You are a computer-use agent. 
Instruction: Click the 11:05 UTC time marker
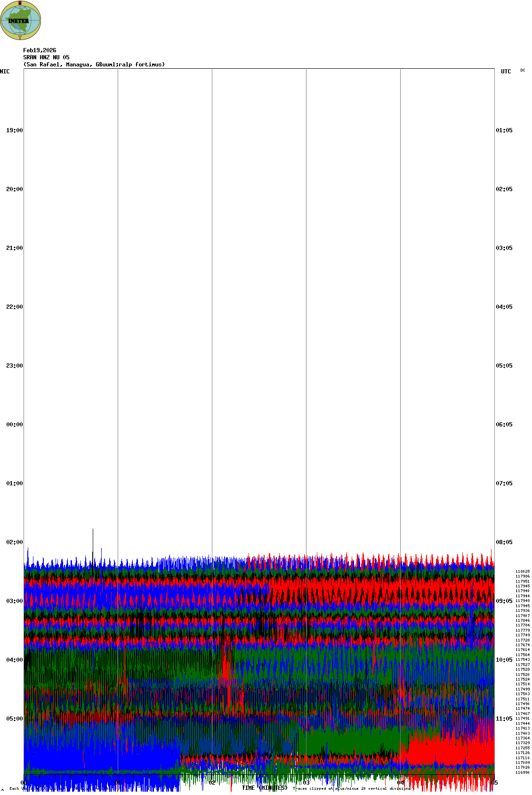click(x=504, y=719)
